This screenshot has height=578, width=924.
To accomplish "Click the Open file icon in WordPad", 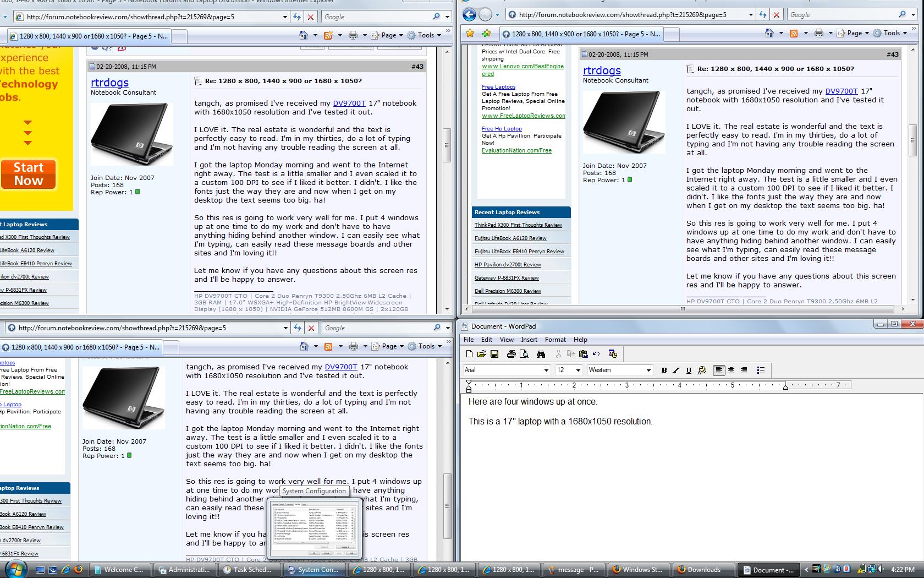I will pyautogui.click(x=481, y=354).
